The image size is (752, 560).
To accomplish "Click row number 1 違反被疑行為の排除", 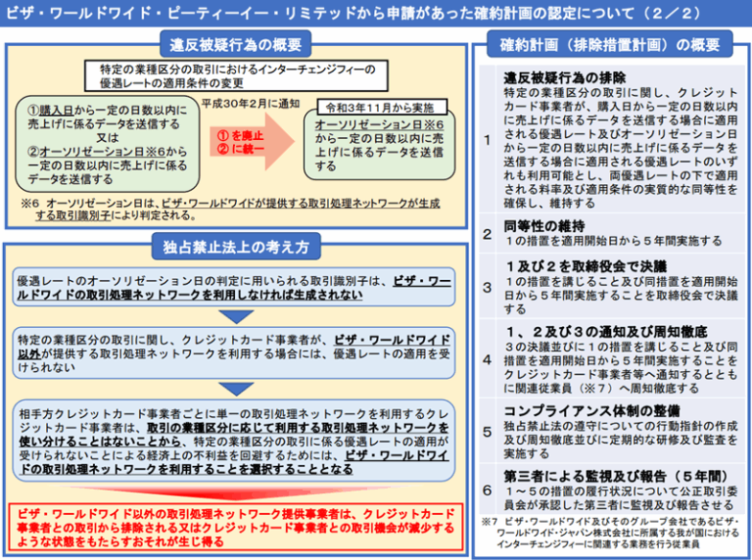I will click(612, 140).
